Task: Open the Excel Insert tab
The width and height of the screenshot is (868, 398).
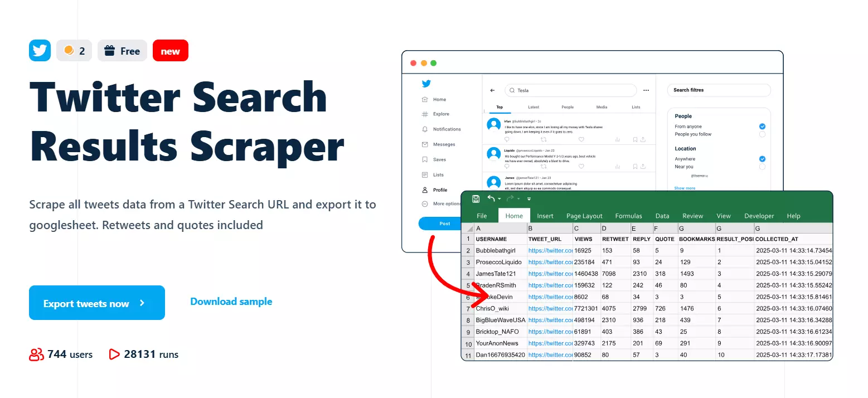Action: tap(545, 216)
